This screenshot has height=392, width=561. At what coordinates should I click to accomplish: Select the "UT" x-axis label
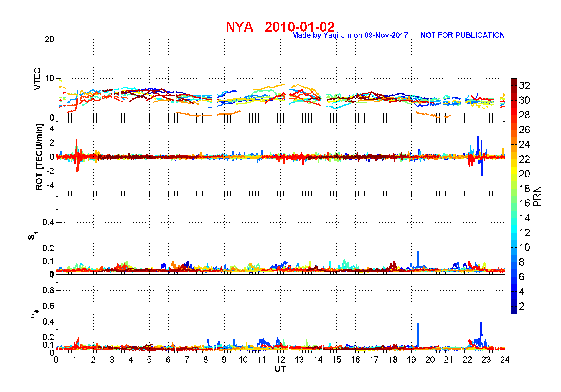(x=280, y=369)
